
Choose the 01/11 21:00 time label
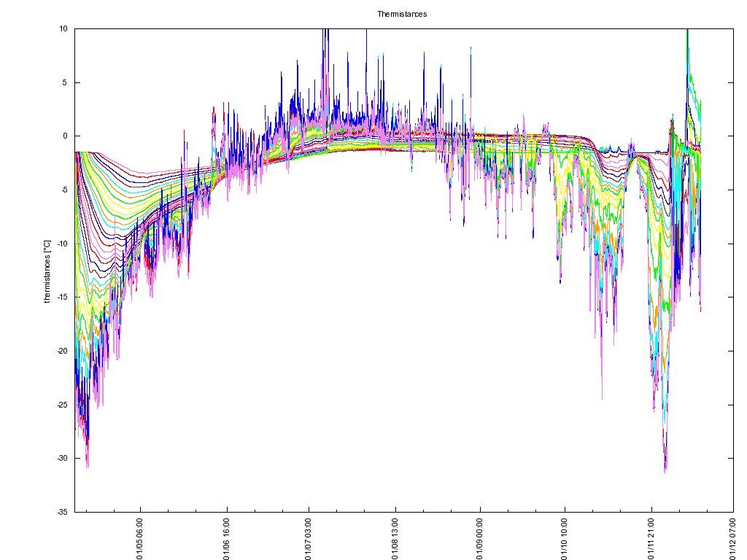(651, 538)
